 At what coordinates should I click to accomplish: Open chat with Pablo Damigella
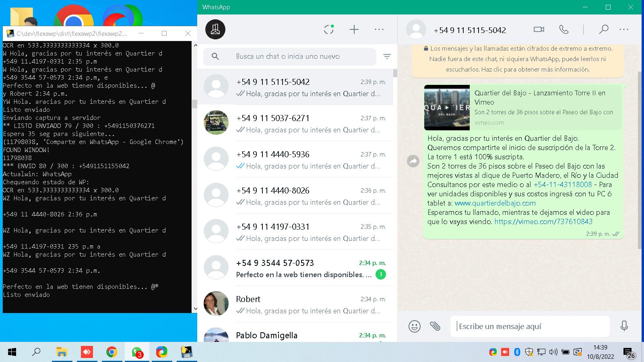295,333
